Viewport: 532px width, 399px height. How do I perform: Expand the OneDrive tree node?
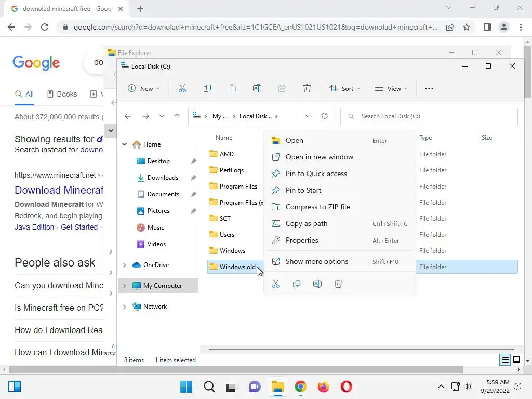click(125, 265)
